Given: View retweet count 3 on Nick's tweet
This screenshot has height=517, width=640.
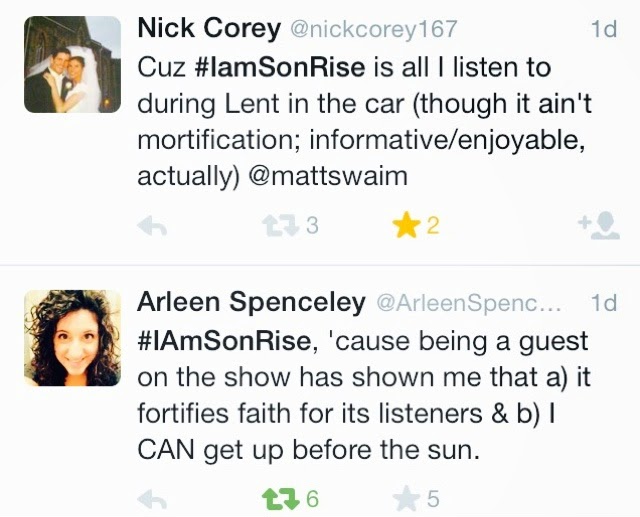Looking at the screenshot, I should click(312, 226).
